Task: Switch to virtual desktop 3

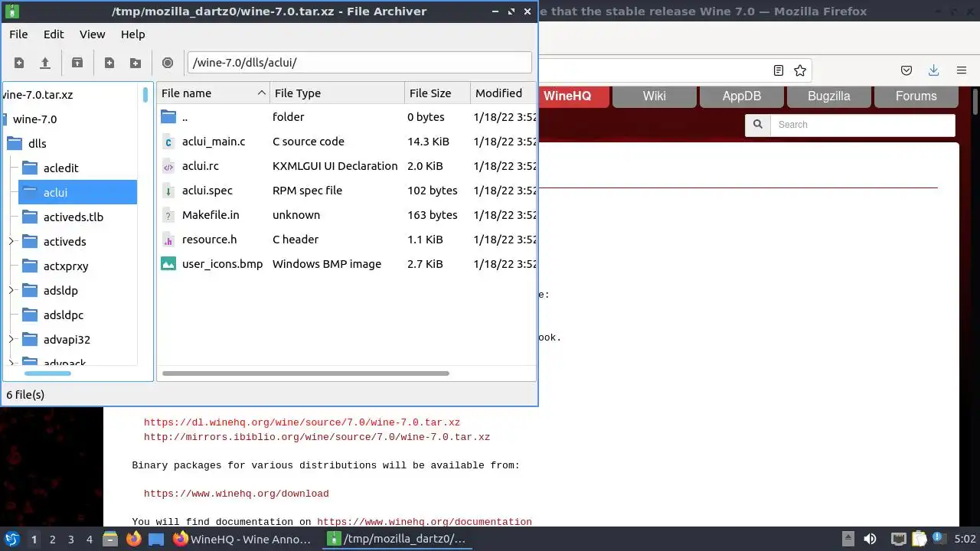Action: click(70, 540)
